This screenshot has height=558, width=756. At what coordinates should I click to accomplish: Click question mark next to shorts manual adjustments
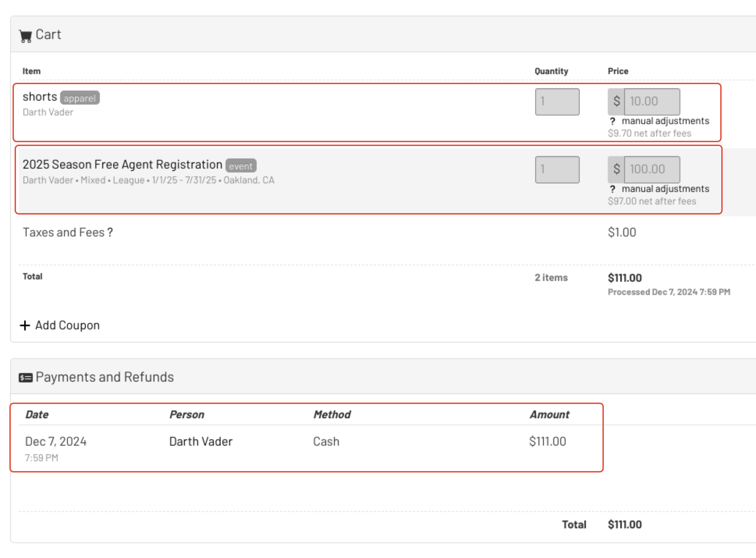click(613, 121)
